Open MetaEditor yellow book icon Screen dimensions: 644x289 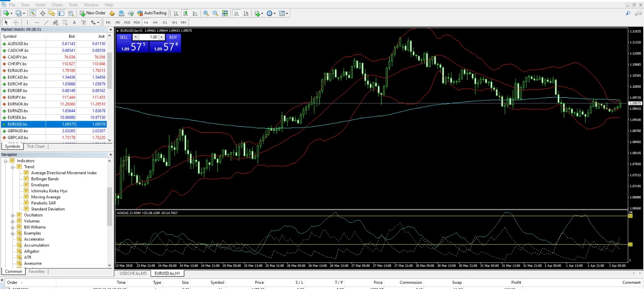pos(112,13)
